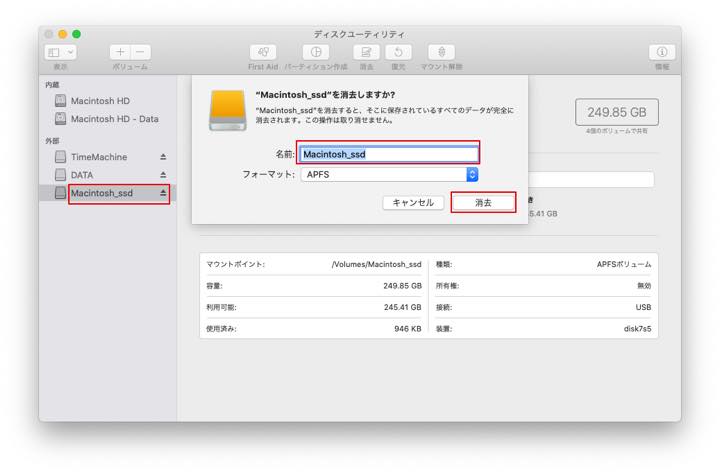Viewport: 720px width, 473px height.
Task: Click the yellow external drive icon in dialog
Action: tap(228, 110)
